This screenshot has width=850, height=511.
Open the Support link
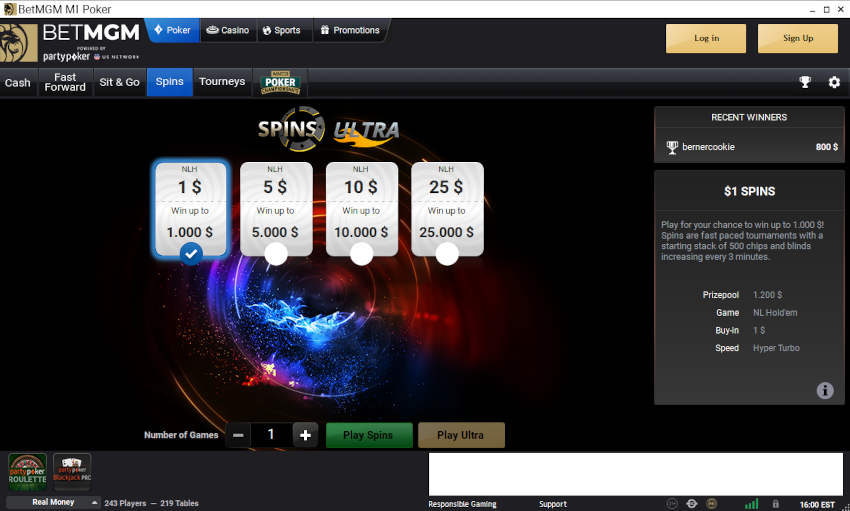click(x=553, y=504)
